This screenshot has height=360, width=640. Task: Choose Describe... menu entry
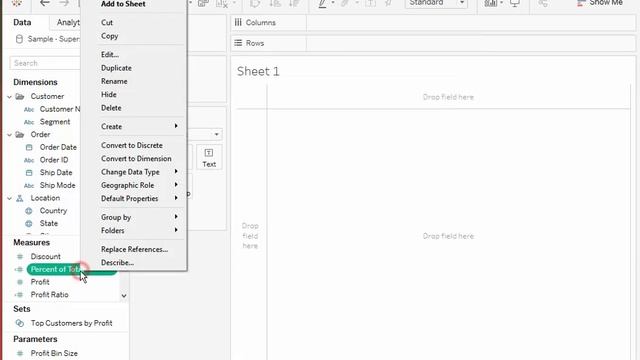[x=118, y=262]
